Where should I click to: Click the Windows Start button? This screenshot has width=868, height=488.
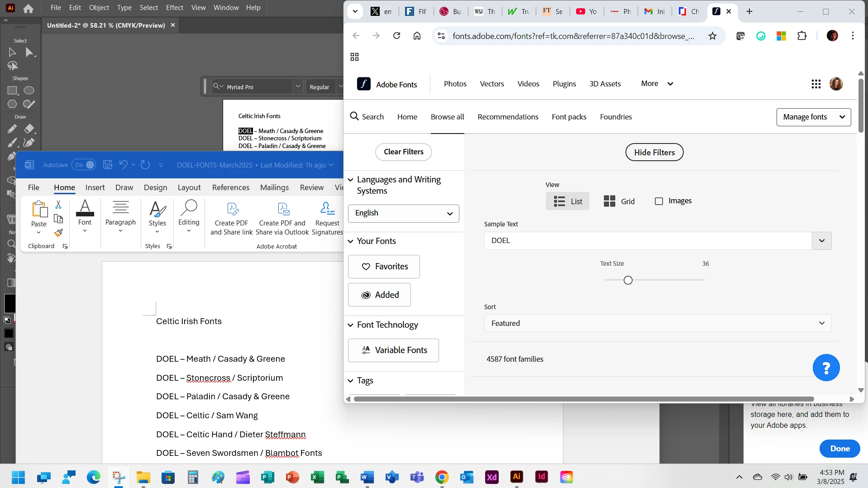(19, 477)
